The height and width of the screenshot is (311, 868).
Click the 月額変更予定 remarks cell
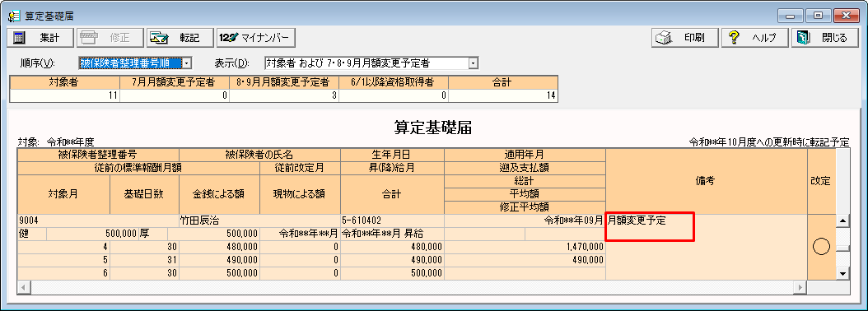[x=707, y=246]
